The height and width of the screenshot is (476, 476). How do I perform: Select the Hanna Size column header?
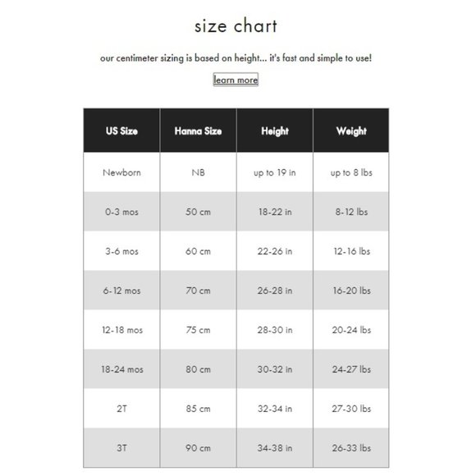[x=199, y=130]
